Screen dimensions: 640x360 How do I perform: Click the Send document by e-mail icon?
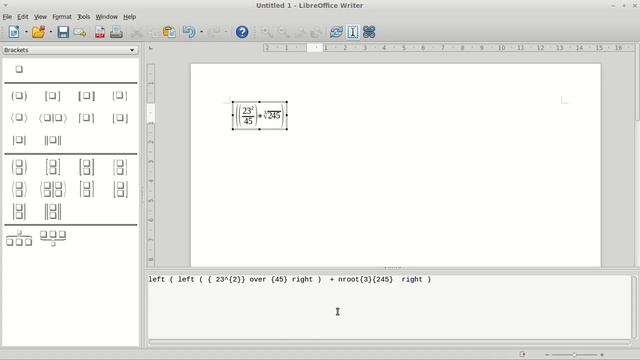(80, 32)
